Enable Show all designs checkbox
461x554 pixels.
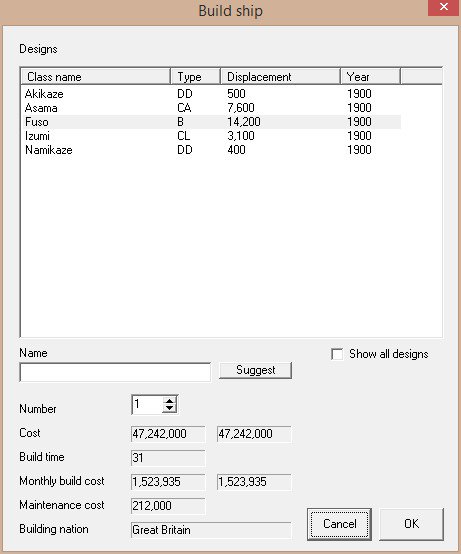tap(337, 354)
